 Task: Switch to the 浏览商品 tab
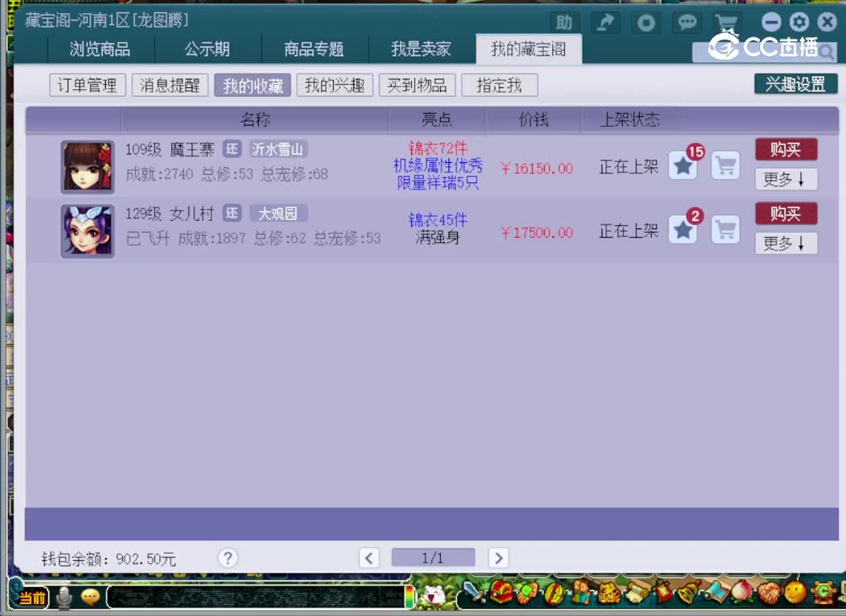(100, 49)
